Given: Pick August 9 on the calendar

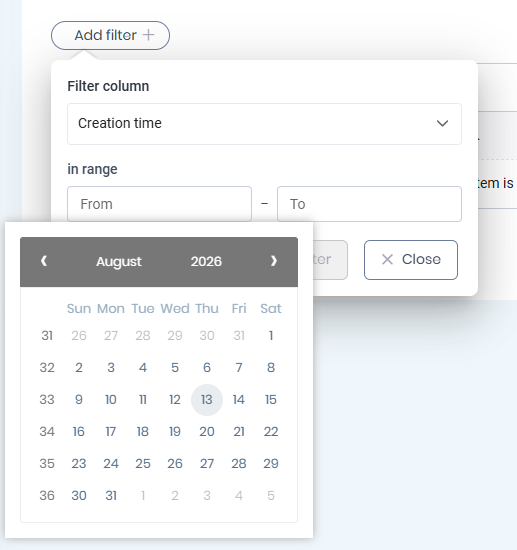Looking at the screenshot, I should 79,400.
